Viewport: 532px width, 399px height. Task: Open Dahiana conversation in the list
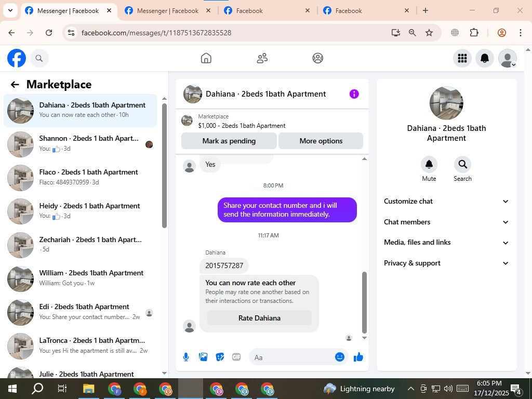(x=81, y=111)
